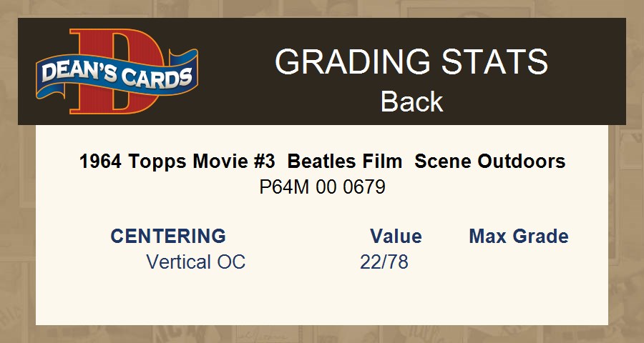The image size is (644, 343).
Task: Click the CENTERING column header
Action: (x=168, y=236)
